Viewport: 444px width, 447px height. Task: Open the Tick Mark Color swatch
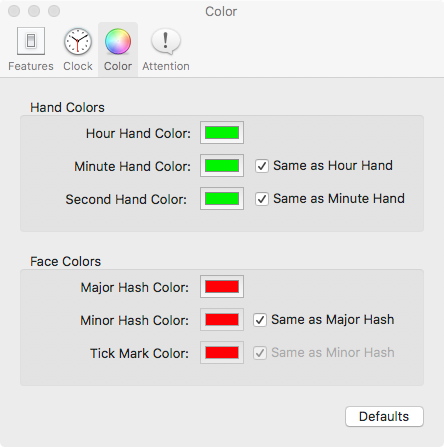(x=222, y=353)
